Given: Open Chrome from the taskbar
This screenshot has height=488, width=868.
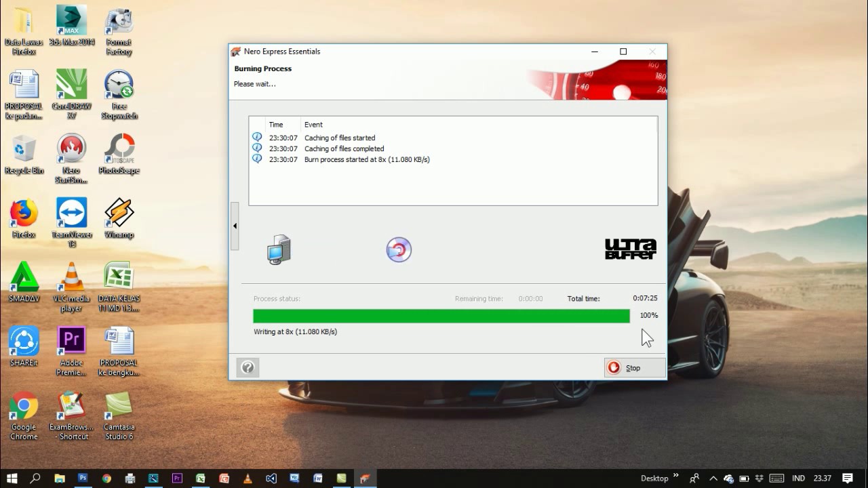Looking at the screenshot, I should point(106,478).
